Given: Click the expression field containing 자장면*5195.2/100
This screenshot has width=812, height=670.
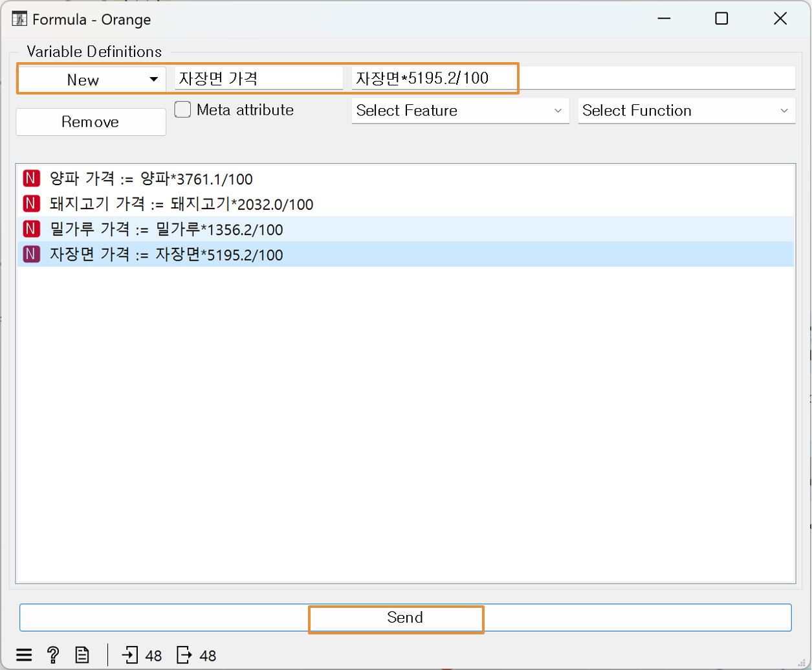Looking at the screenshot, I should click(573, 78).
